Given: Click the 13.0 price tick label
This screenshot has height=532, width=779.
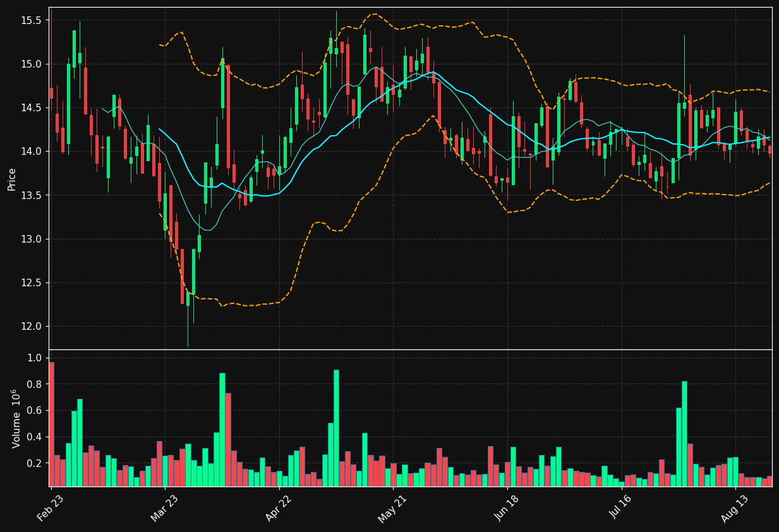Looking at the screenshot, I should [31, 239].
